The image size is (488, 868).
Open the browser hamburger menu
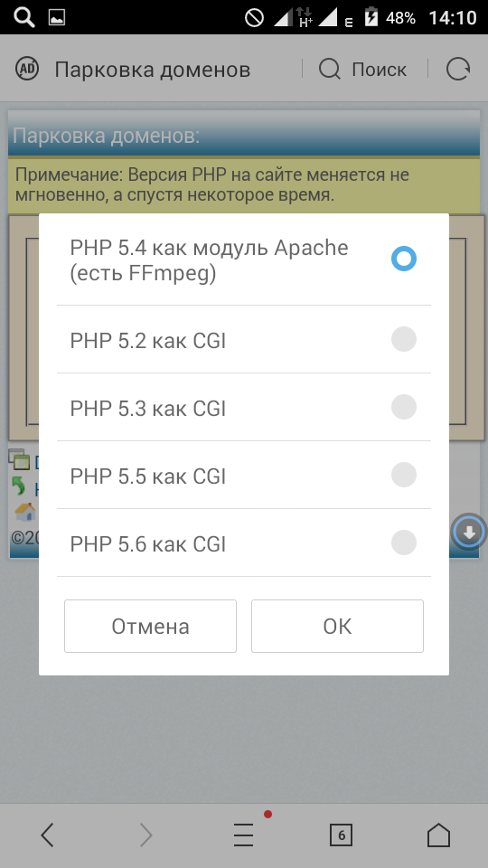click(243, 835)
